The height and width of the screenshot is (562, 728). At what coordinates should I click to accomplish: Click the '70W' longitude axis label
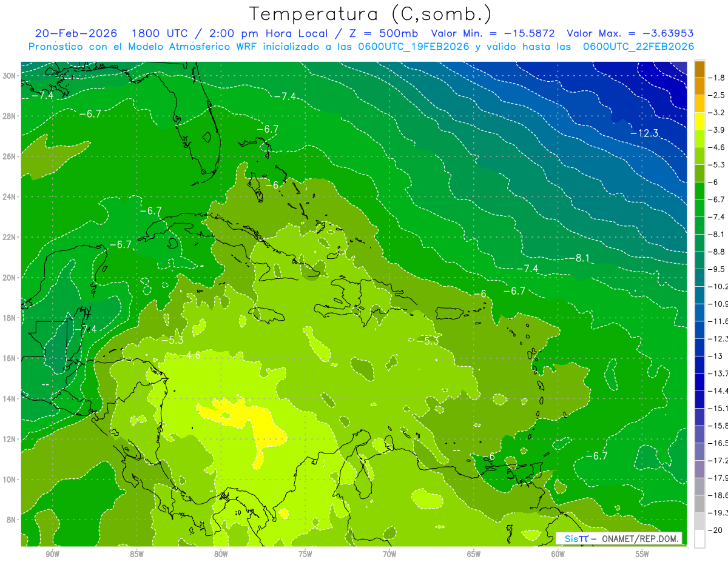(389, 554)
